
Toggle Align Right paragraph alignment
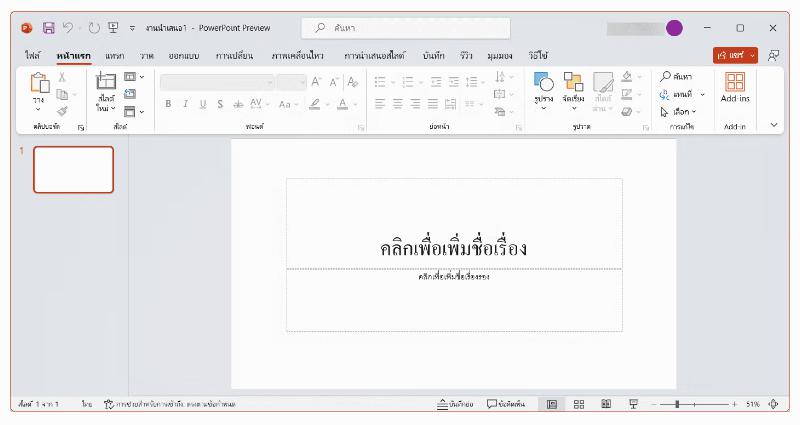click(x=415, y=104)
